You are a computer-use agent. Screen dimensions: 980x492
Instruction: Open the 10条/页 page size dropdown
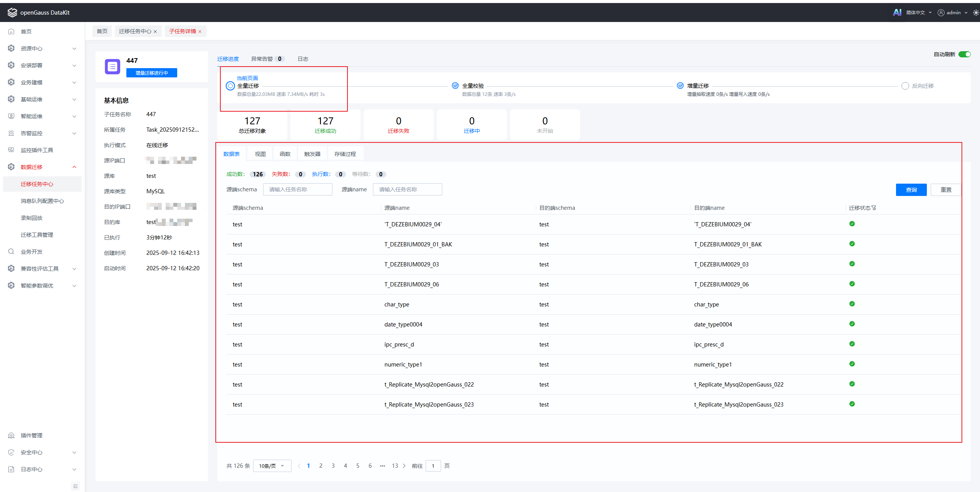[x=272, y=466]
